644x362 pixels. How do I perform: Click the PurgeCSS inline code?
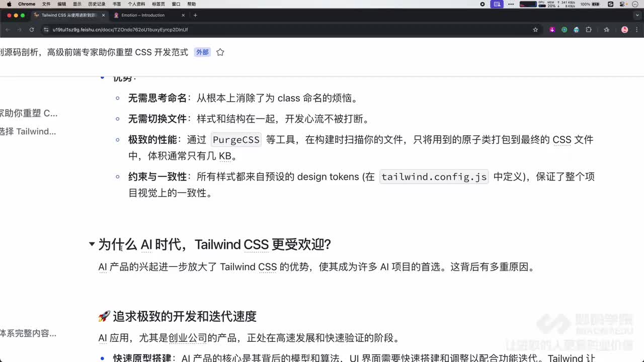pos(236,140)
